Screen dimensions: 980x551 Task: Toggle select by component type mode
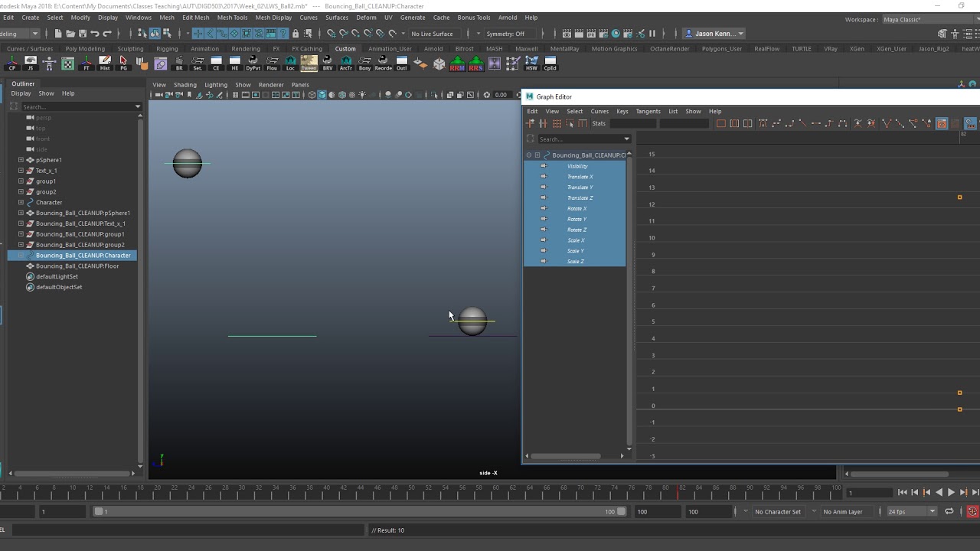(167, 34)
